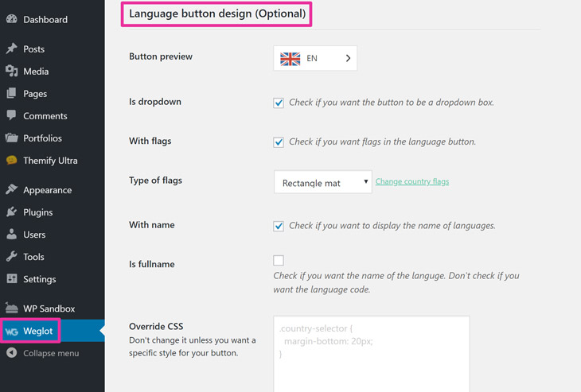Click the Weglot WG logo icon
Screen dimensions: 581x392
12,332
